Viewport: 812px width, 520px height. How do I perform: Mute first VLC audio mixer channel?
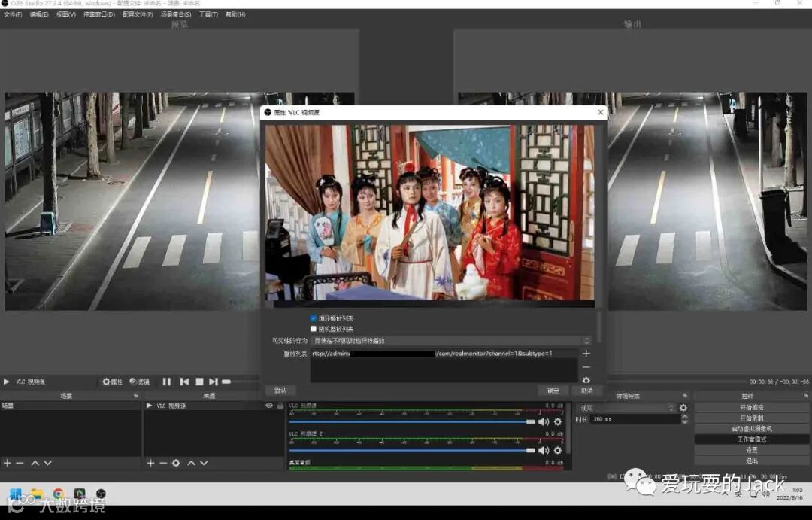coord(544,421)
